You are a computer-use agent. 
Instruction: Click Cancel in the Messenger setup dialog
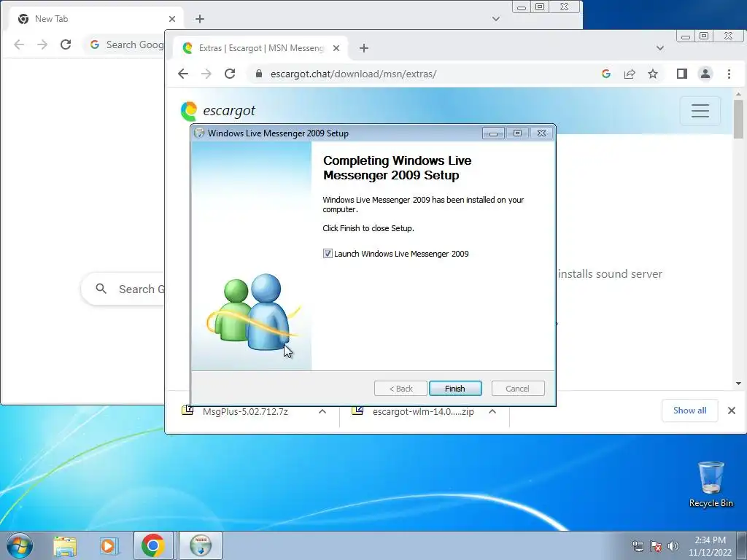(517, 389)
